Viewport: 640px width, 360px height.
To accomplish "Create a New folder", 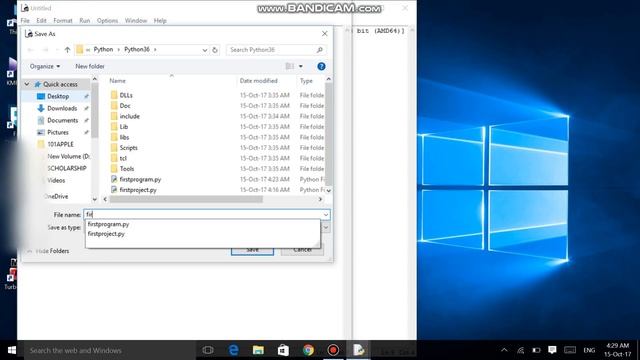I will 90,66.
